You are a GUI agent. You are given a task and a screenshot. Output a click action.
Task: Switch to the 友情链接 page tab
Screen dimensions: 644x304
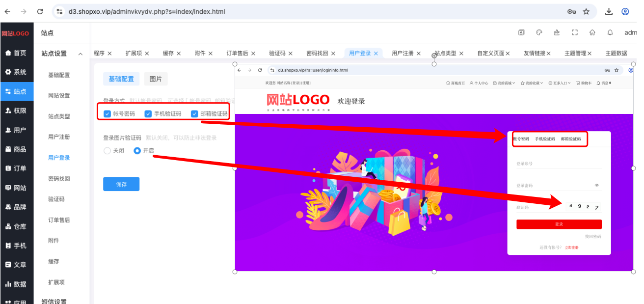pos(534,53)
